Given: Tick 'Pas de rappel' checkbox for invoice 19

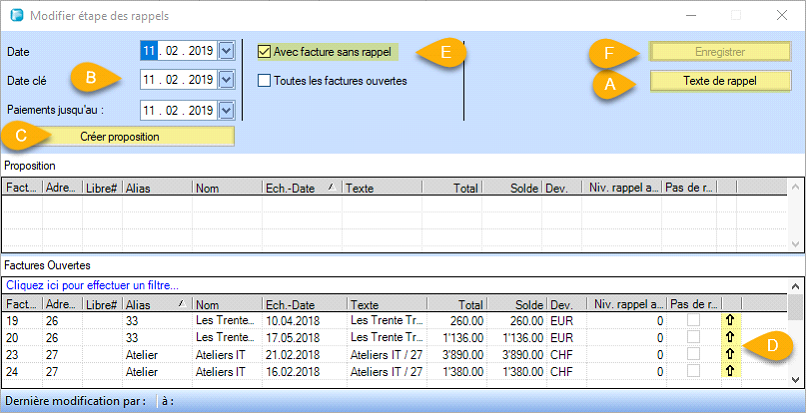Looking at the screenshot, I should point(693,320).
